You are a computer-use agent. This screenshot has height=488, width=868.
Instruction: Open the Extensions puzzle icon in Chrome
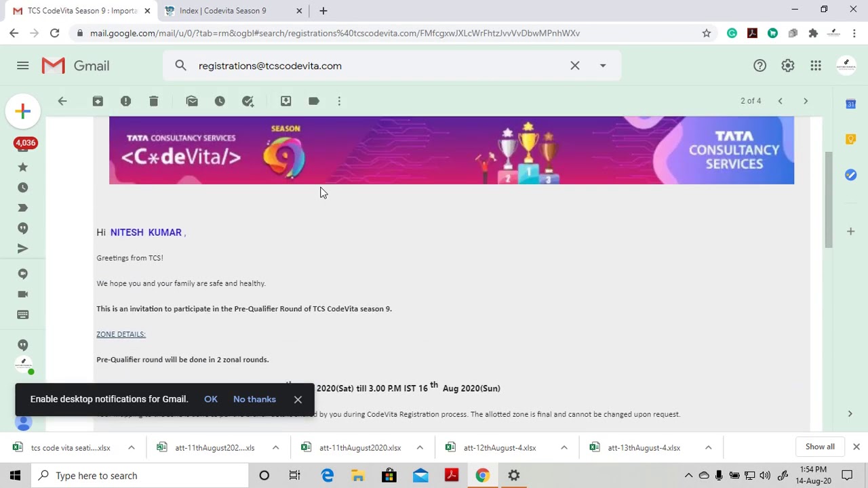[x=813, y=33]
